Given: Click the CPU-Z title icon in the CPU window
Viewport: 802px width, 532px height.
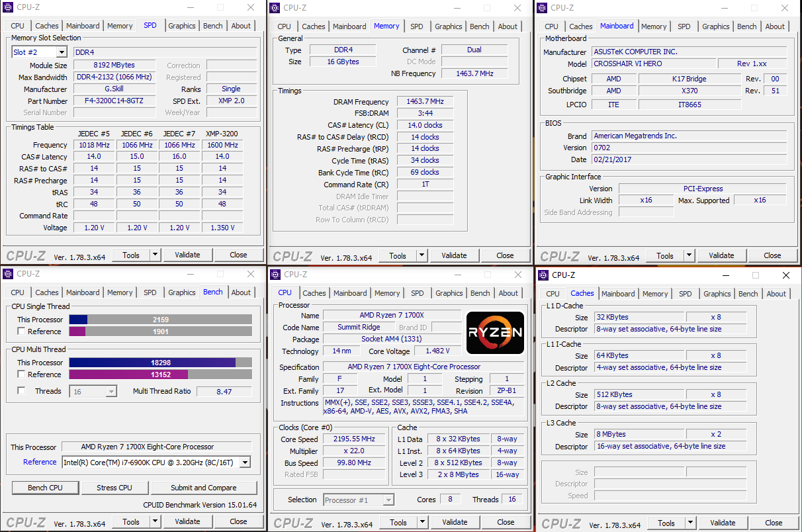Looking at the screenshot, I should [276, 275].
